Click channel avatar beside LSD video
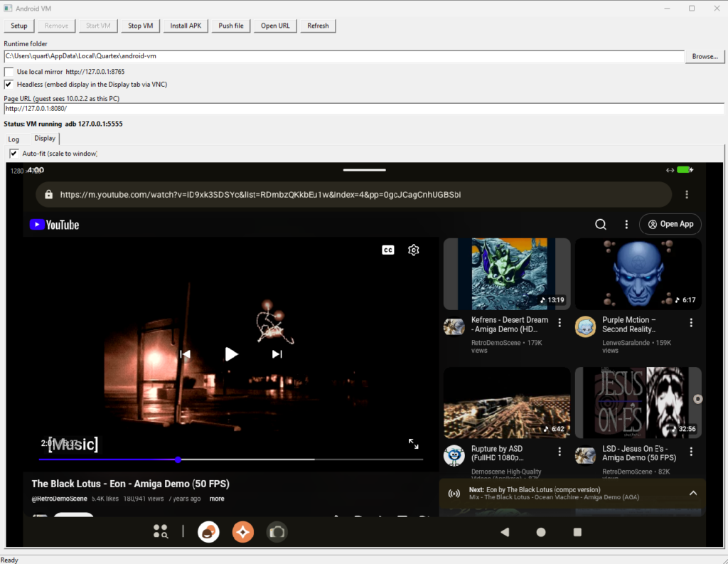 coord(586,455)
